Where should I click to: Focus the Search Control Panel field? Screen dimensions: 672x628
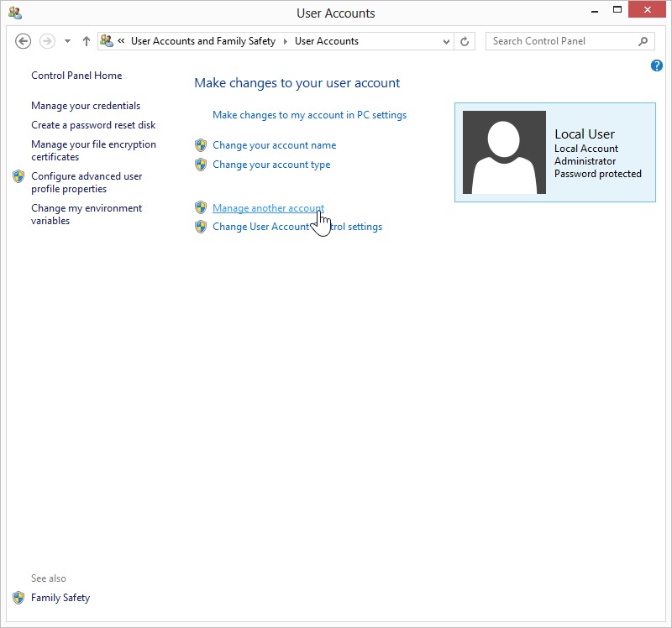point(559,41)
